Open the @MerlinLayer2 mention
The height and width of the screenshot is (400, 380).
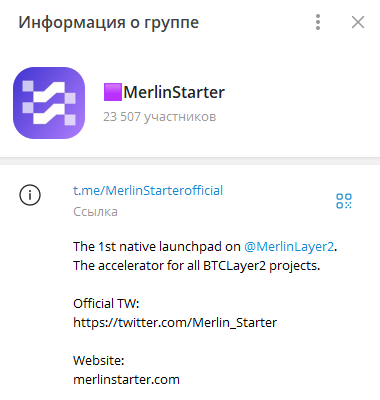click(289, 247)
